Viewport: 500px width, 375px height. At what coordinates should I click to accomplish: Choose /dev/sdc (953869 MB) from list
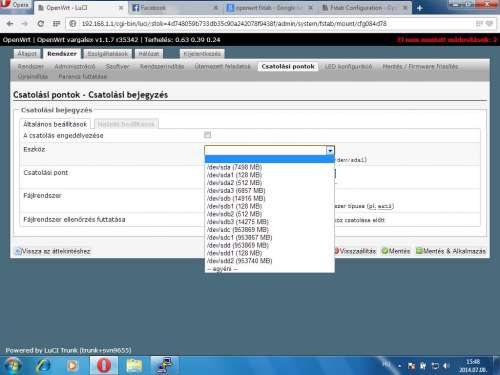[269, 229]
